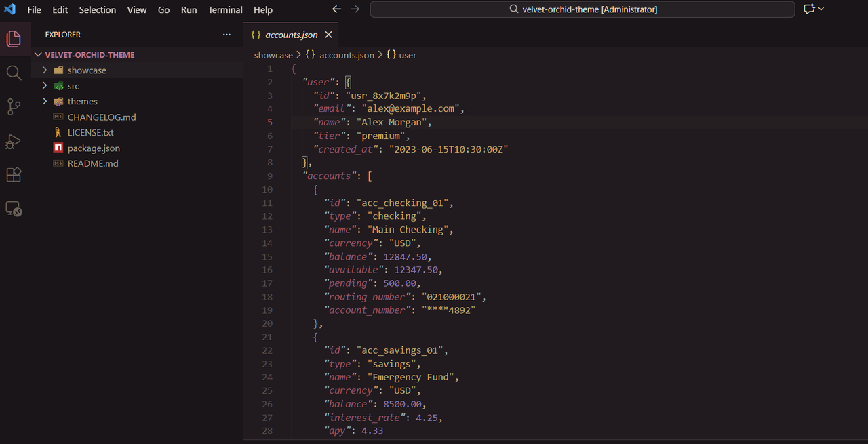Expand the showcase folder
This screenshot has height=444, width=868.
[137, 70]
